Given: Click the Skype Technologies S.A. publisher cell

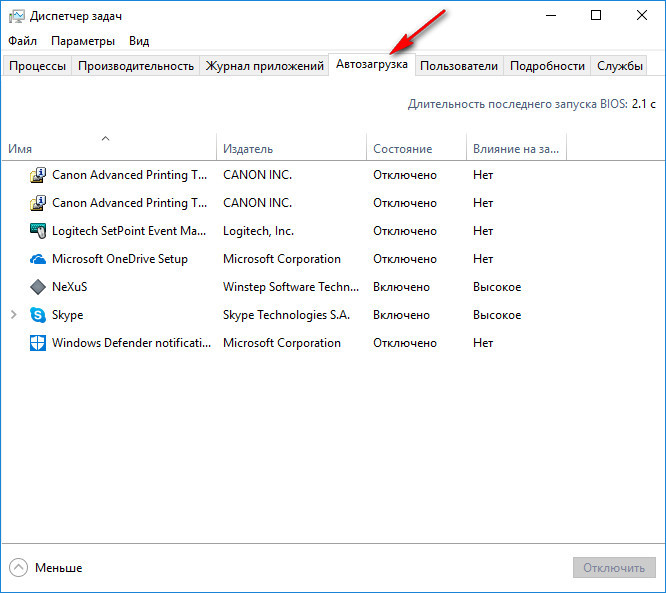Looking at the screenshot, I should click(286, 315).
